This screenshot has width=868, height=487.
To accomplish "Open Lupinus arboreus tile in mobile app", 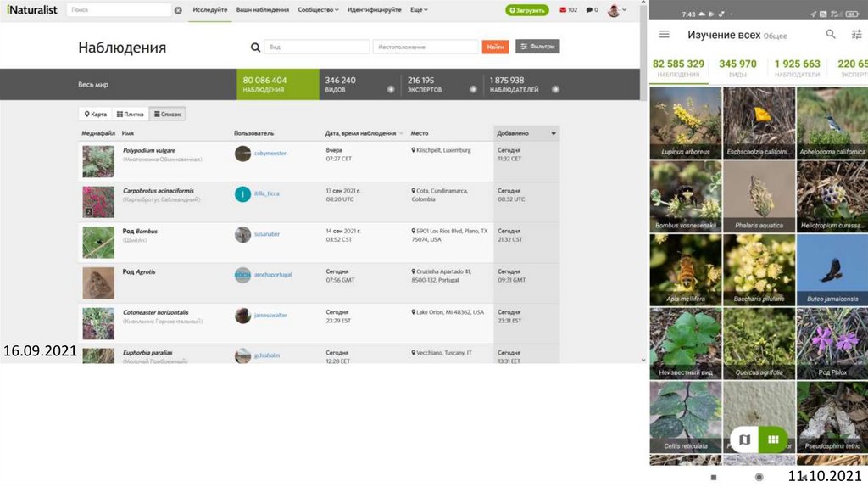I will tap(686, 123).
